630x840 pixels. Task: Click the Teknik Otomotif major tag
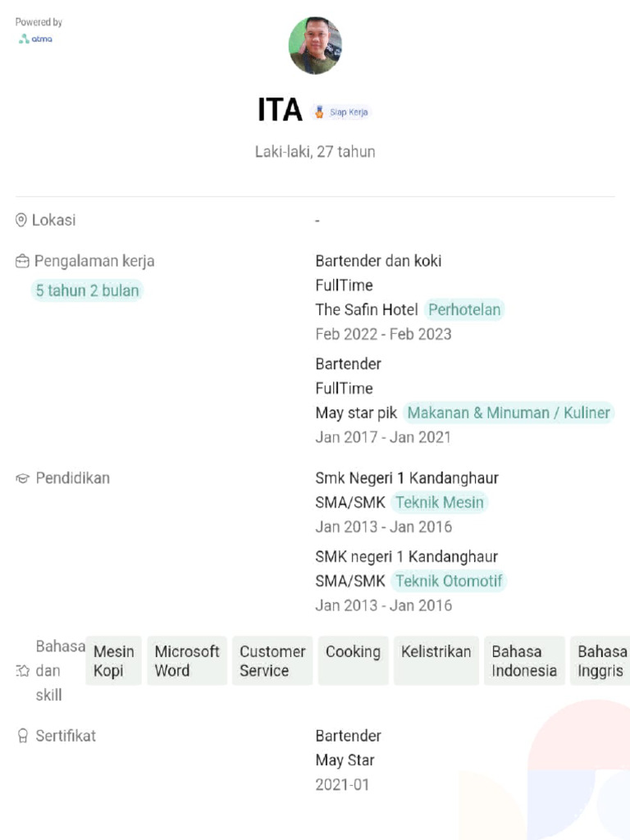point(448,581)
